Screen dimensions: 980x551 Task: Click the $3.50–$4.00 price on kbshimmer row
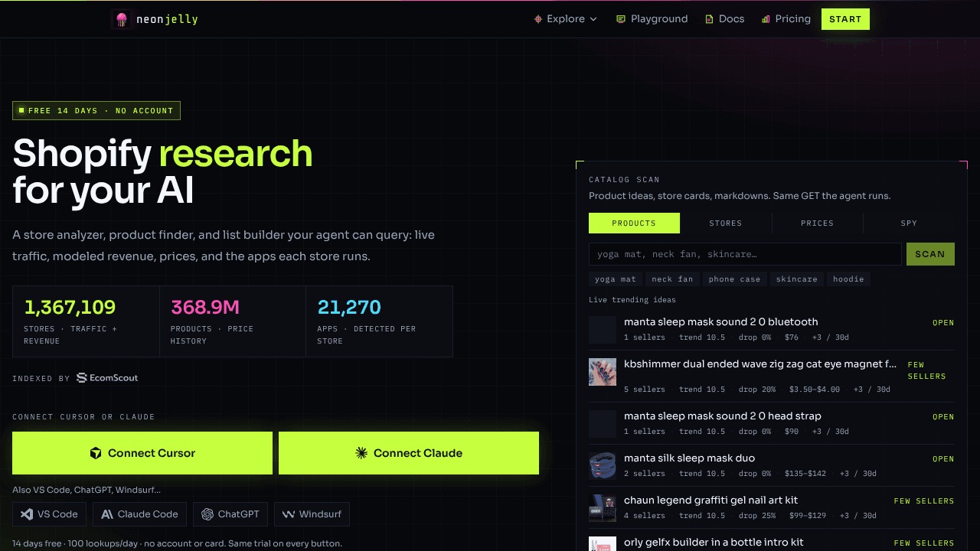point(815,390)
